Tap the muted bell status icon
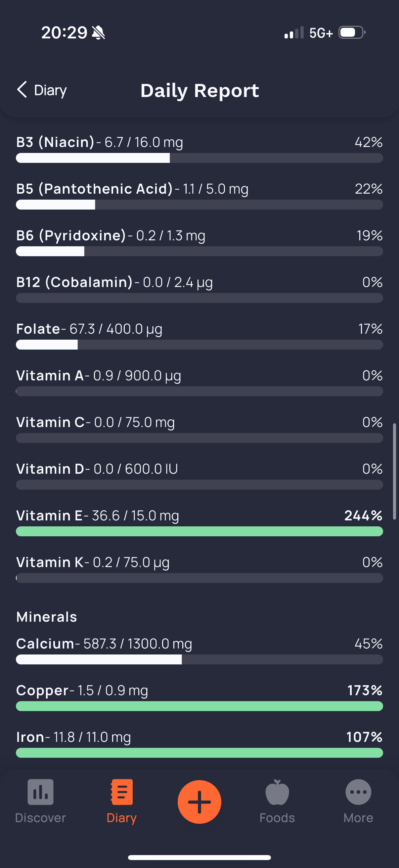 pyautogui.click(x=98, y=33)
